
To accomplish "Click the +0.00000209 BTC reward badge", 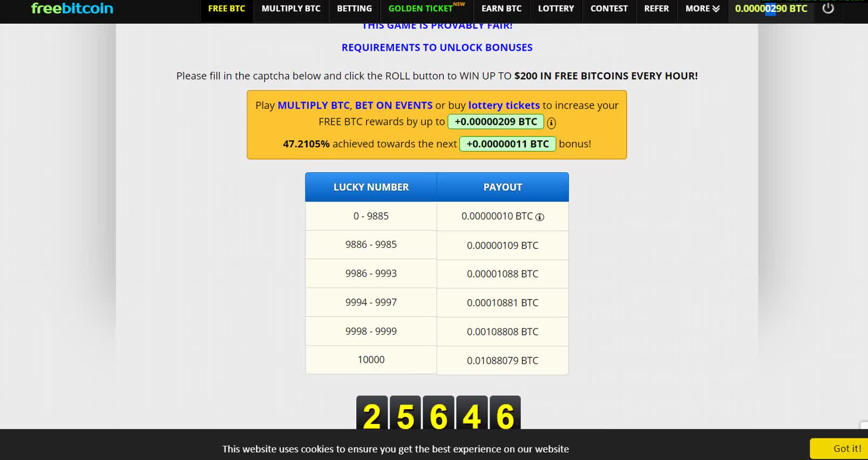I will click(x=496, y=122).
